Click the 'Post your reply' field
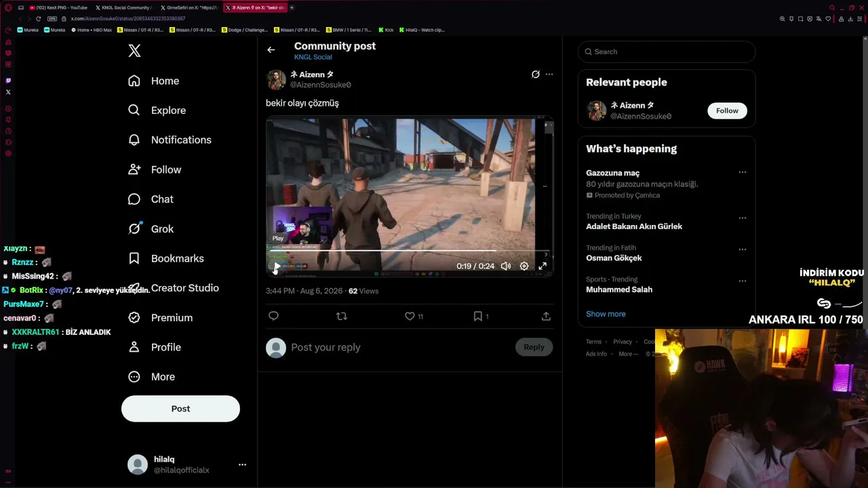 (400, 348)
